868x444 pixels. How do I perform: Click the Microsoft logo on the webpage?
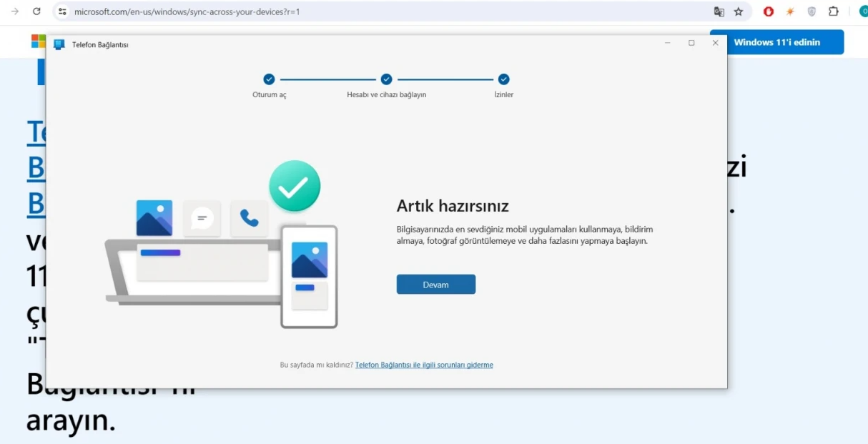(x=38, y=41)
